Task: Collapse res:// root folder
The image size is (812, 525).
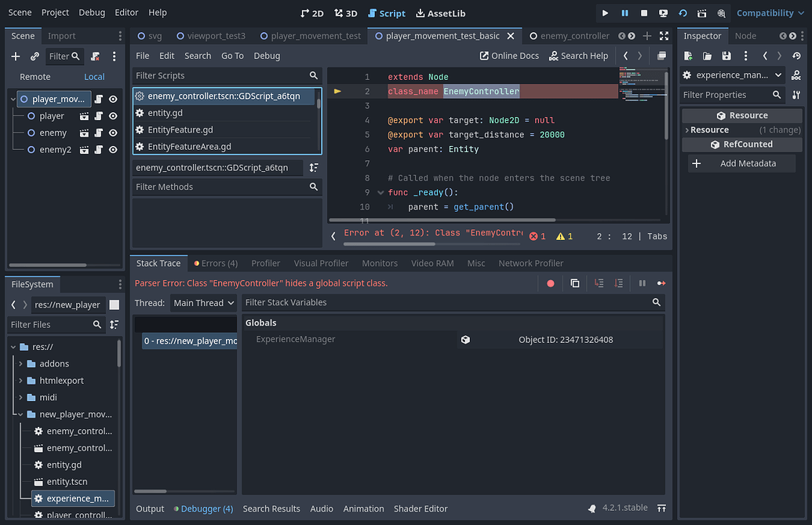Action: coord(13,347)
